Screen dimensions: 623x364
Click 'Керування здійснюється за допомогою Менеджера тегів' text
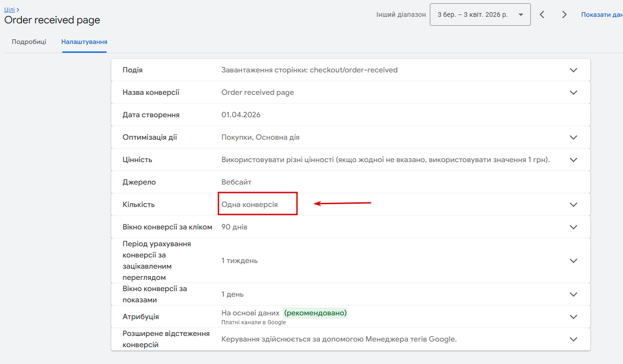[339, 339]
